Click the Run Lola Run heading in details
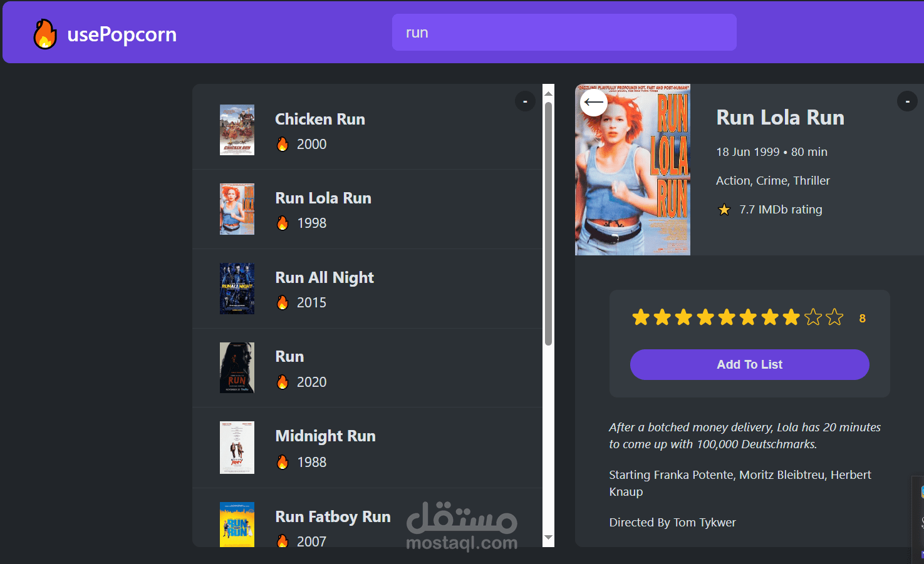Screen dimensions: 924x564 (780, 118)
